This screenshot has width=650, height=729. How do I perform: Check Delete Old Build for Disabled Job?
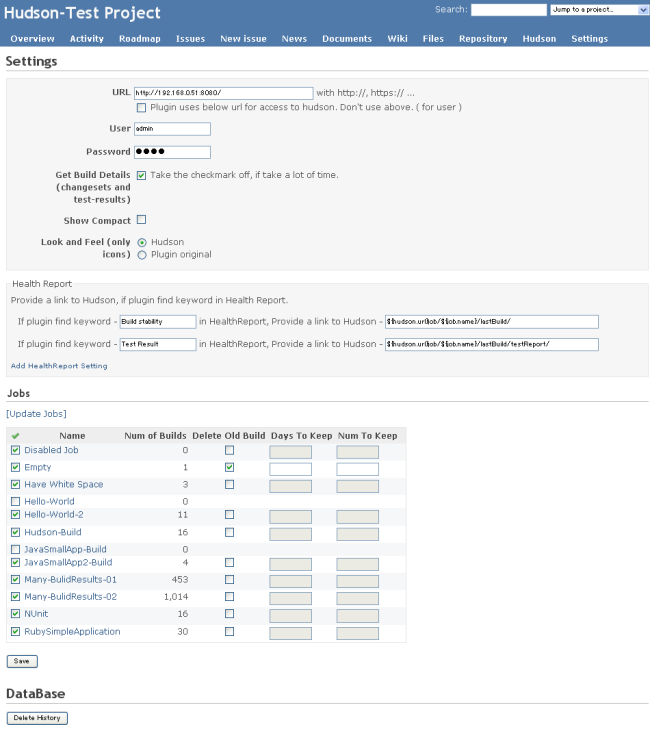[229, 450]
